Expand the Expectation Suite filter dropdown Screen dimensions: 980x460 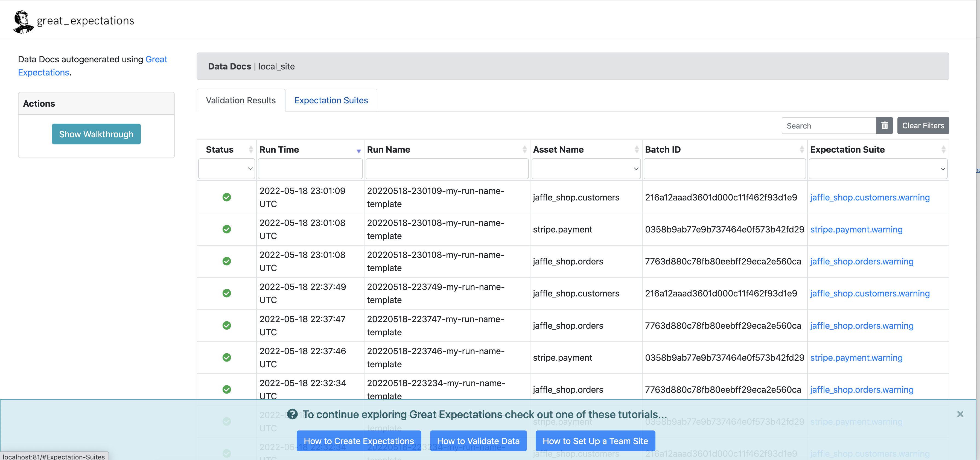pos(878,169)
